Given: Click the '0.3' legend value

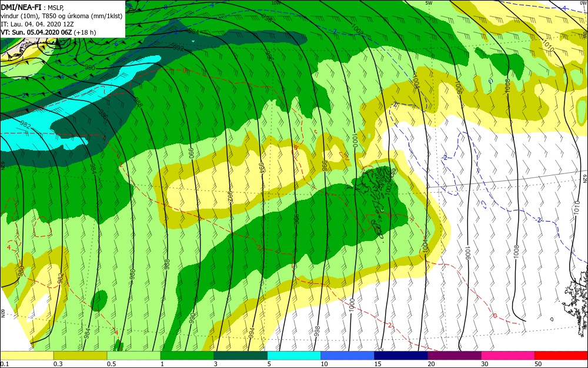Looking at the screenshot, I should pyautogui.click(x=58, y=364).
